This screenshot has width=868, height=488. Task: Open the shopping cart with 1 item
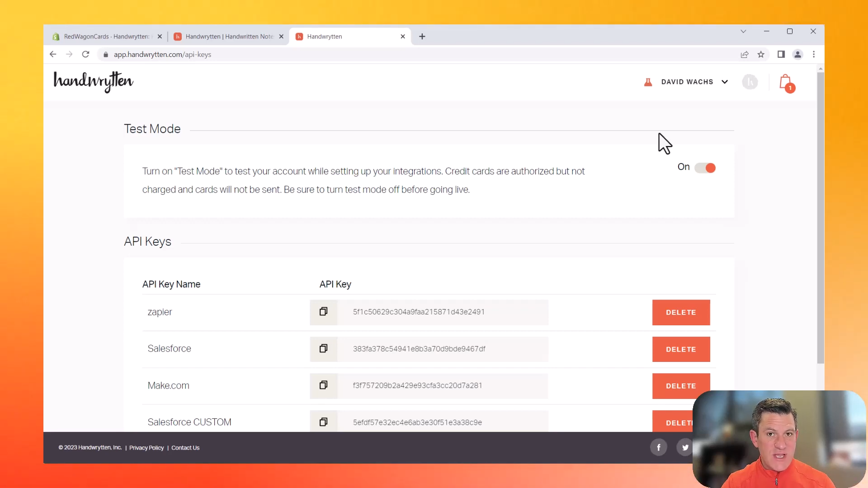pos(786,82)
